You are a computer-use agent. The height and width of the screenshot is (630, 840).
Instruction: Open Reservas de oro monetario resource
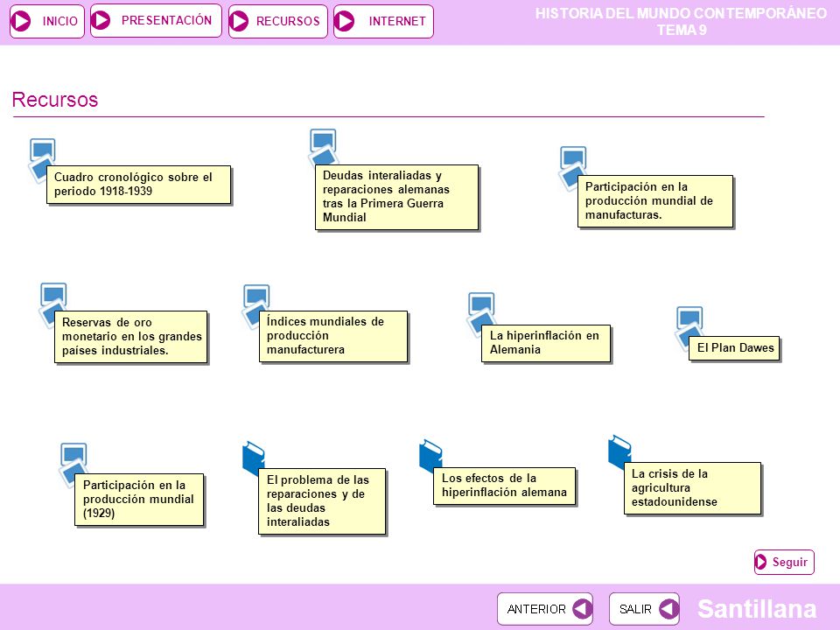130,337
